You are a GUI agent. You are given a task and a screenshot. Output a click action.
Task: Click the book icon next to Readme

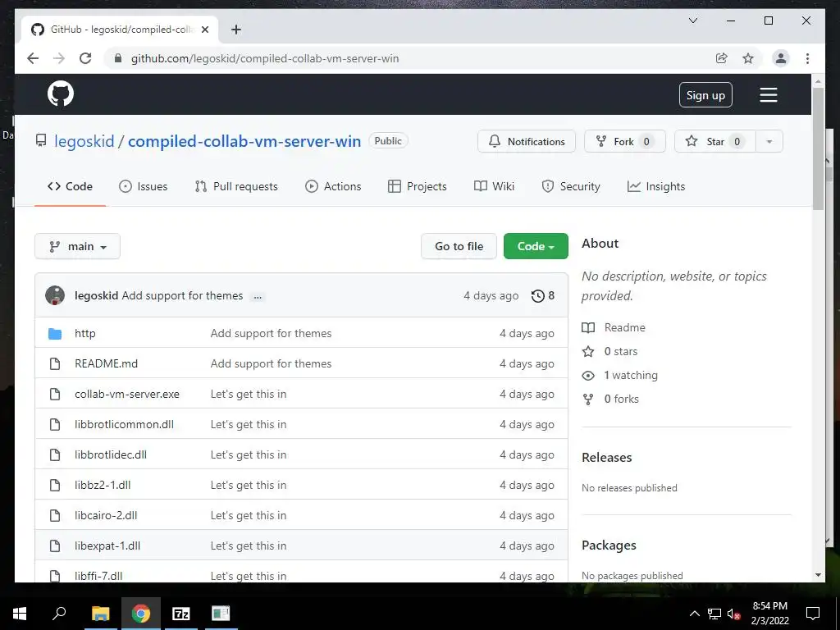588,328
